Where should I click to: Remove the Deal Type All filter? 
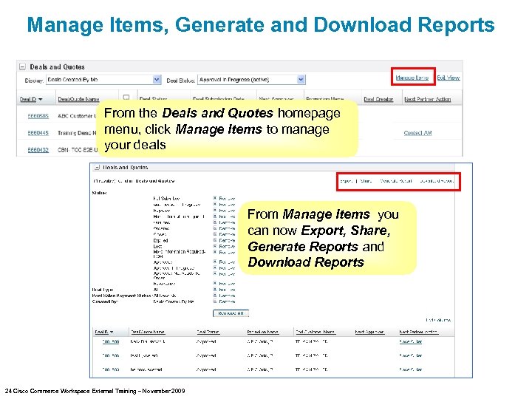pos(225,290)
